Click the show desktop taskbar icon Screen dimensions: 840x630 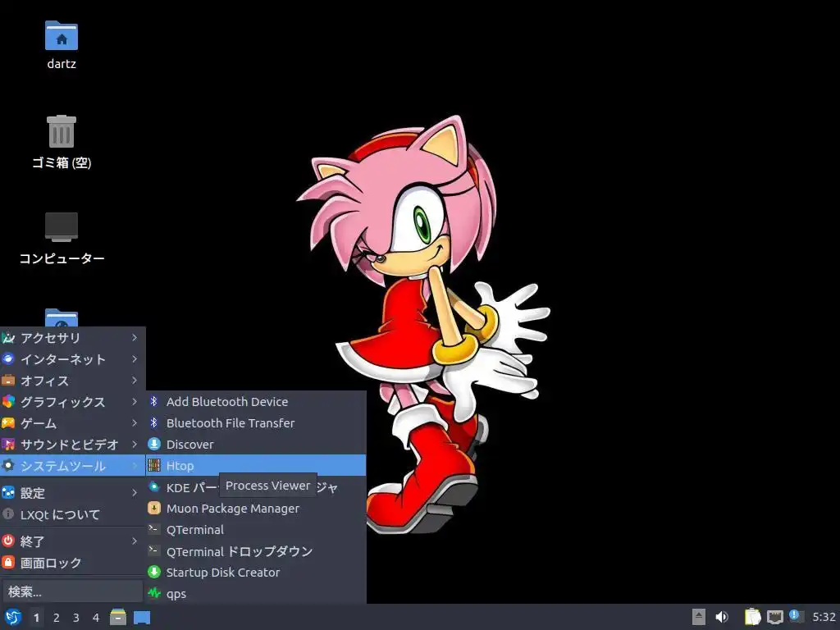tap(142, 618)
